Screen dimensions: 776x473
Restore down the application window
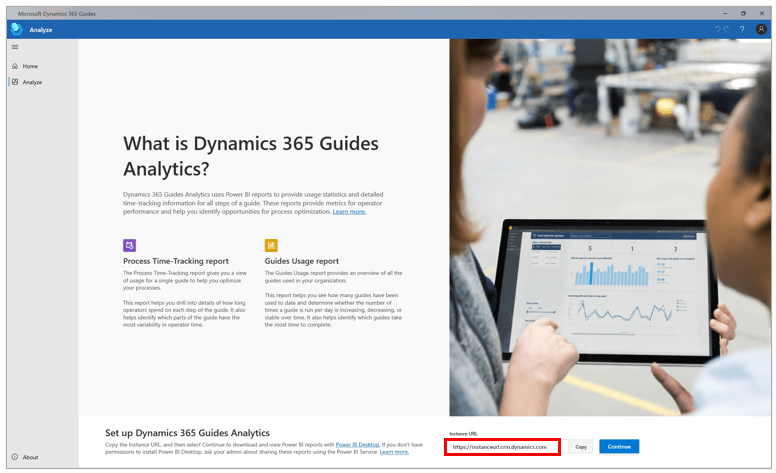(743, 13)
